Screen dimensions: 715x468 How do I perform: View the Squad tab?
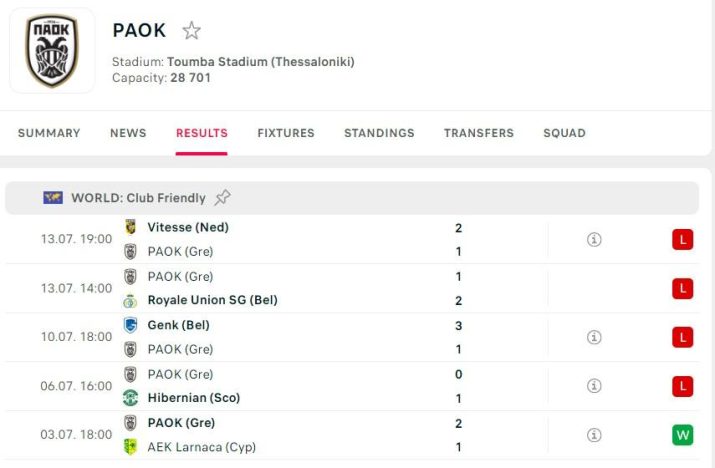(564, 133)
